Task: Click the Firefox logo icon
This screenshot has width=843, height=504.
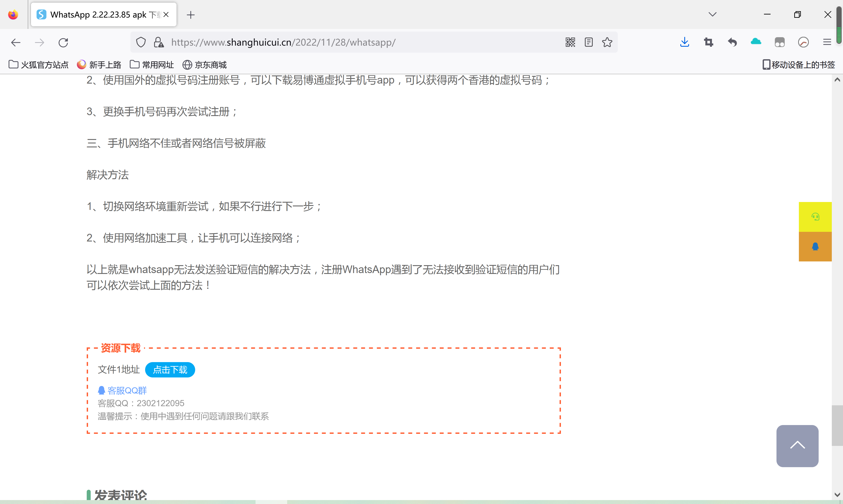Action: pyautogui.click(x=13, y=15)
